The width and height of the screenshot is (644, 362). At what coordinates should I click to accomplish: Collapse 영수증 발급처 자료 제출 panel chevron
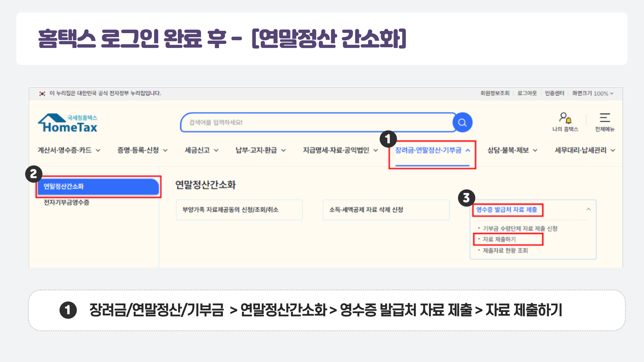click(588, 209)
